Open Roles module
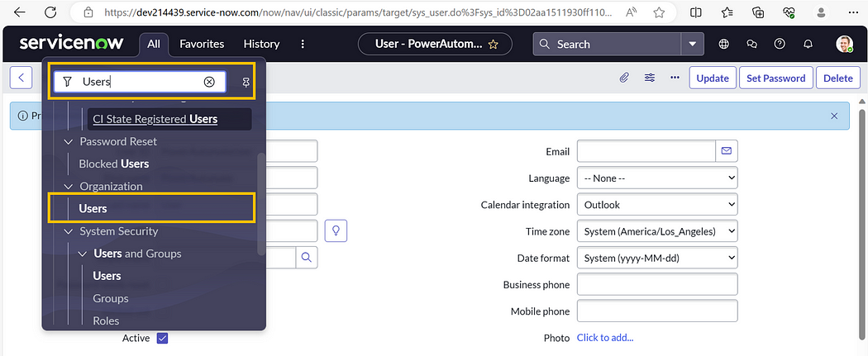Screen dimensions: 868x356 click(106, 320)
